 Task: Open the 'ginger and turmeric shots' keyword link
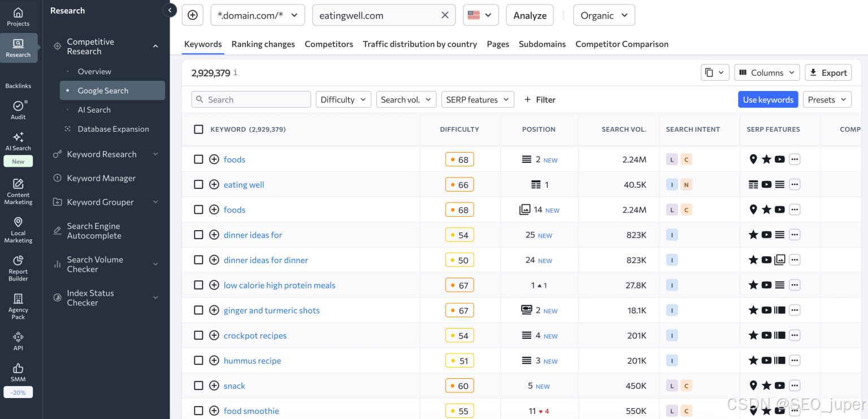coord(272,310)
